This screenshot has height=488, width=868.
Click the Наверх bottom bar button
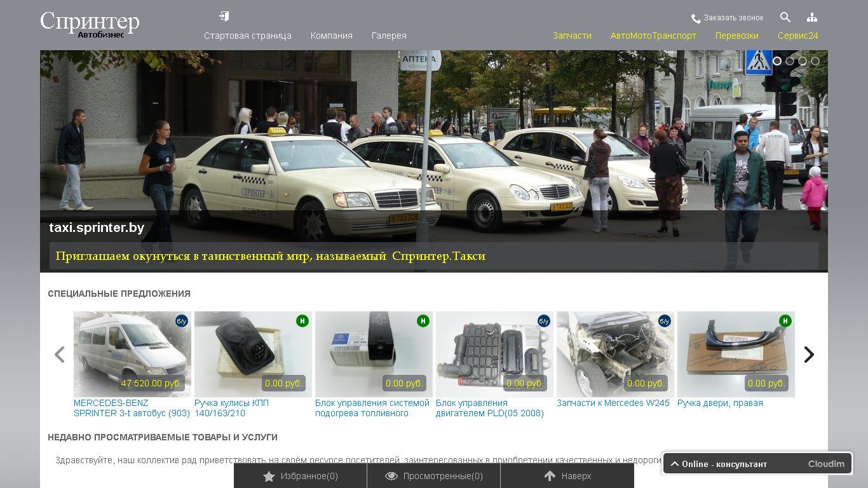pos(567,476)
